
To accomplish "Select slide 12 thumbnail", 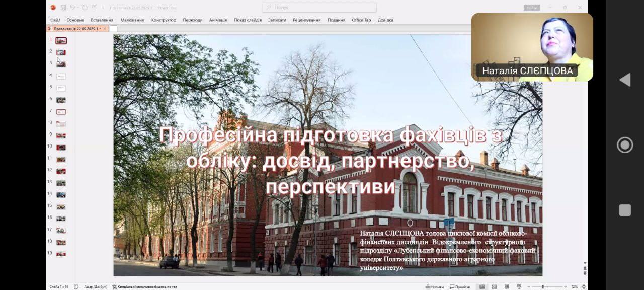I will pyautogui.click(x=61, y=171).
